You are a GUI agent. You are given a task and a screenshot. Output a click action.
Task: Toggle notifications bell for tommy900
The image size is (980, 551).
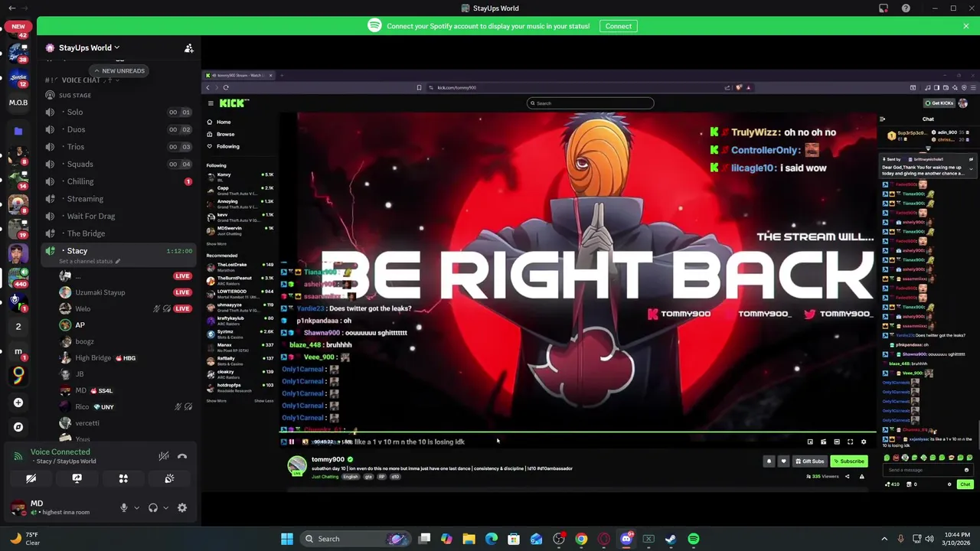pyautogui.click(x=769, y=461)
